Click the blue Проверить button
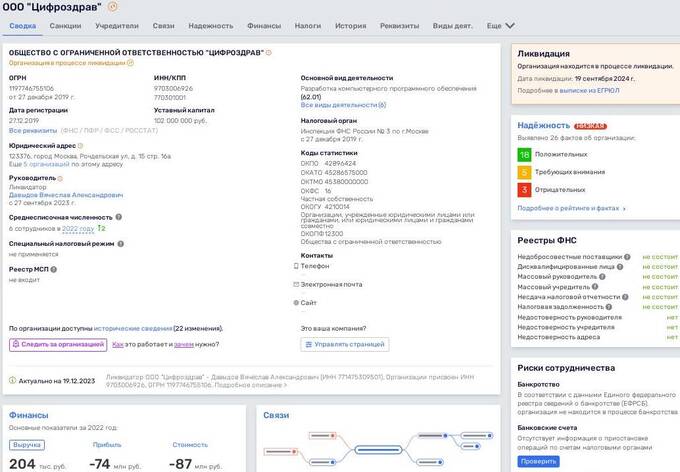The height and width of the screenshot is (472, 680). pyautogui.click(x=538, y=461)
